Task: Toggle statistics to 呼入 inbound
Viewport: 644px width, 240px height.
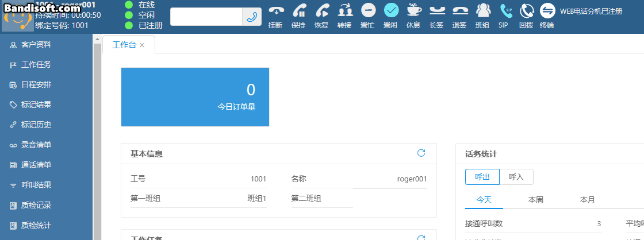Action: [516, 177]
